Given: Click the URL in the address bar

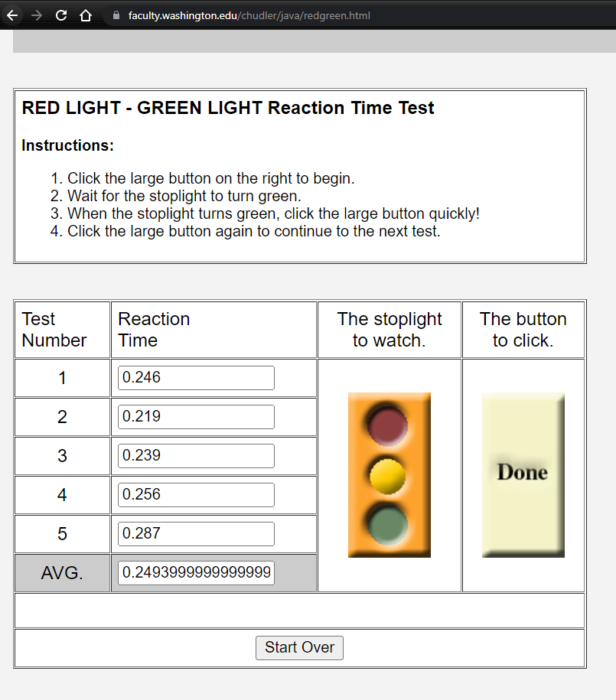Looking at the screenshot, I should pos(249,15).
